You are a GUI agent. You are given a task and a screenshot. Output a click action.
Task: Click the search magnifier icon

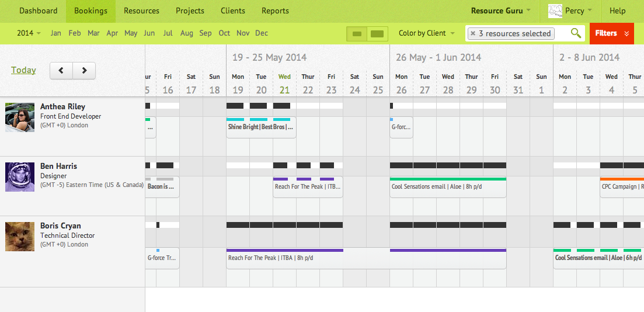click(x=576, y=33)
